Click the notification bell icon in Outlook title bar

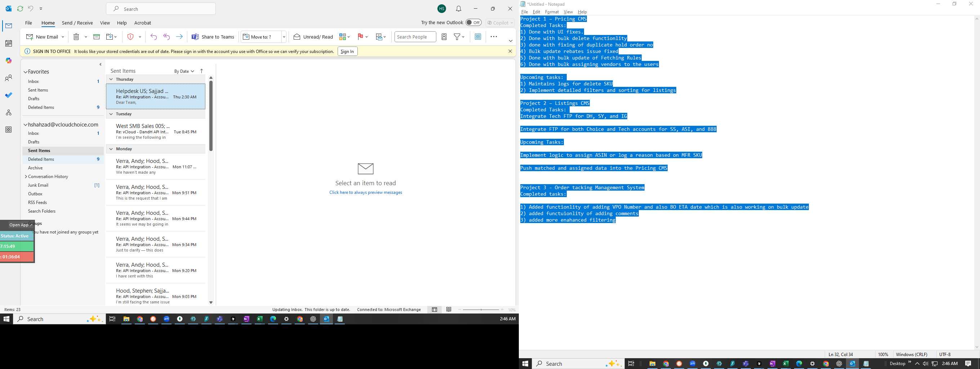459,9
